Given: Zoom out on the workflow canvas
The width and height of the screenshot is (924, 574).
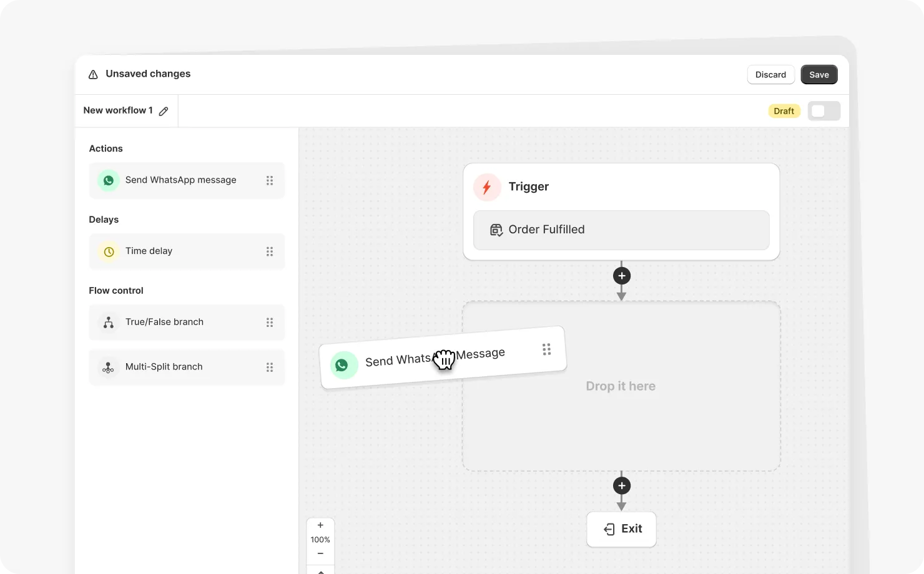Looking at the screenshot, I should [x=320, y=553].
